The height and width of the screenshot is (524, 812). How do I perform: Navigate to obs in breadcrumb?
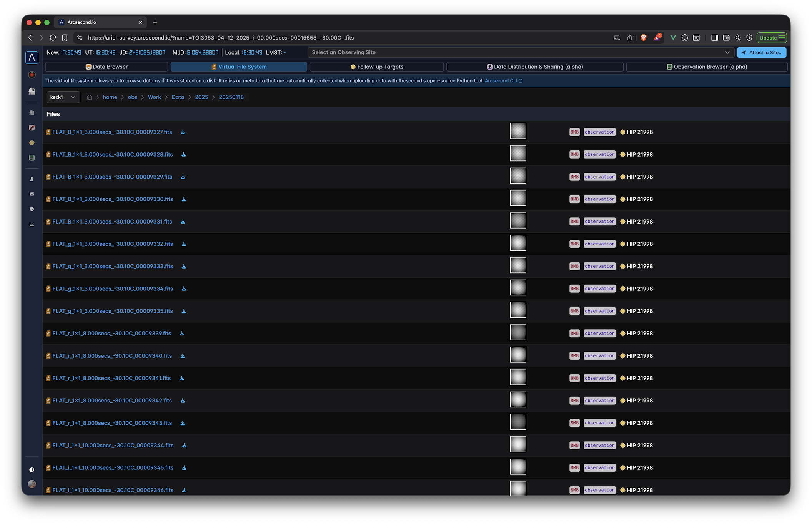[x=133, y=97]
